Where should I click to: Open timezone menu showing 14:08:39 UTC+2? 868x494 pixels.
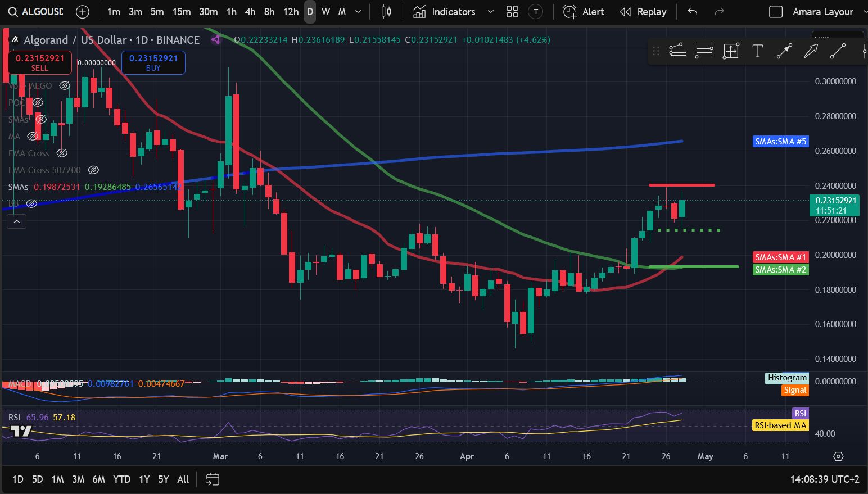pos(825,479)
